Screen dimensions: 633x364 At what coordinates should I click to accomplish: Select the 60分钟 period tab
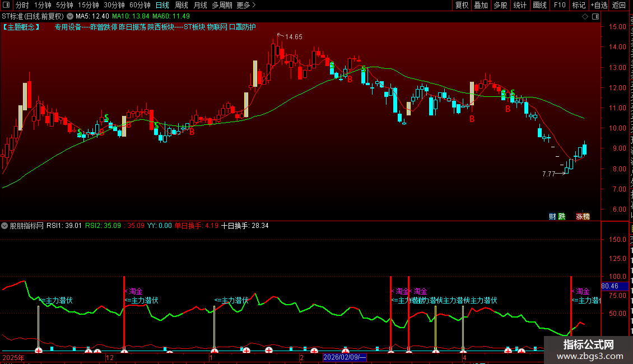[139, 5]
